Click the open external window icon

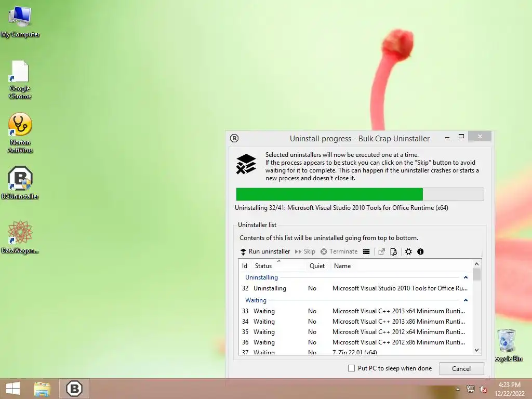point(381,252)
